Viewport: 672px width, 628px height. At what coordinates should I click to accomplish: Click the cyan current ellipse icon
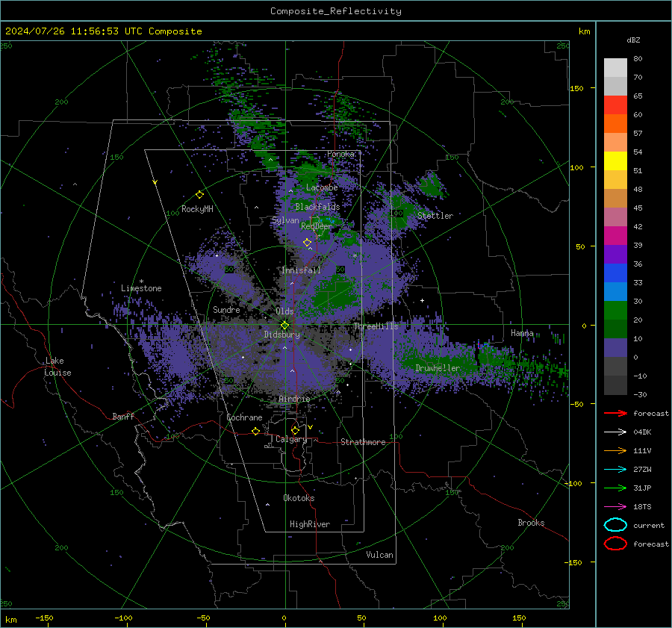pos(615,525)
